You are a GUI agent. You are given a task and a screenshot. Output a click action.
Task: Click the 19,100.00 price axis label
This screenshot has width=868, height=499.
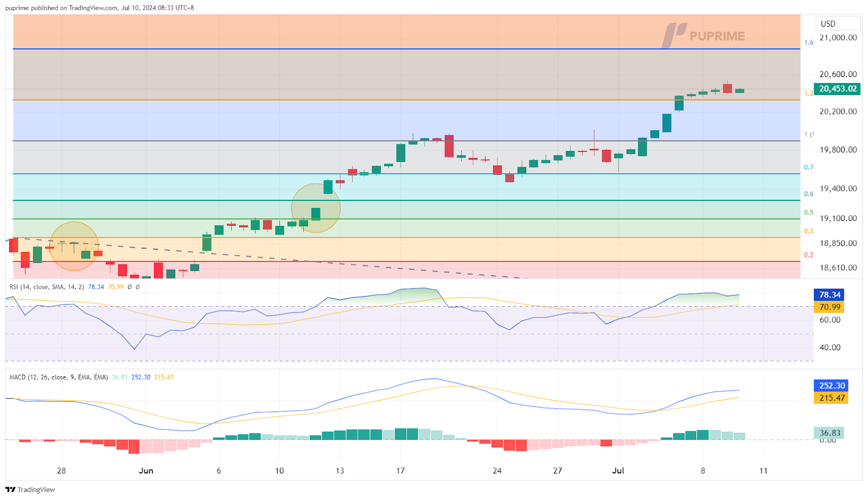click(x=838, y=218)
